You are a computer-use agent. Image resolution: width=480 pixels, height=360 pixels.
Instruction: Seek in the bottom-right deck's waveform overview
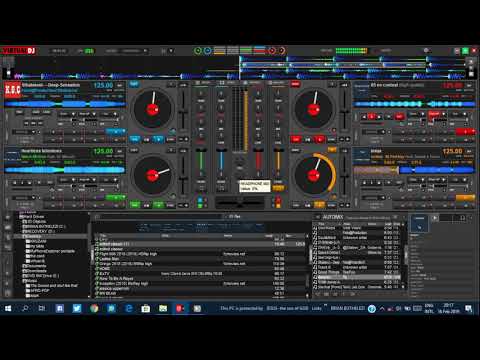(x=414, y=170)
